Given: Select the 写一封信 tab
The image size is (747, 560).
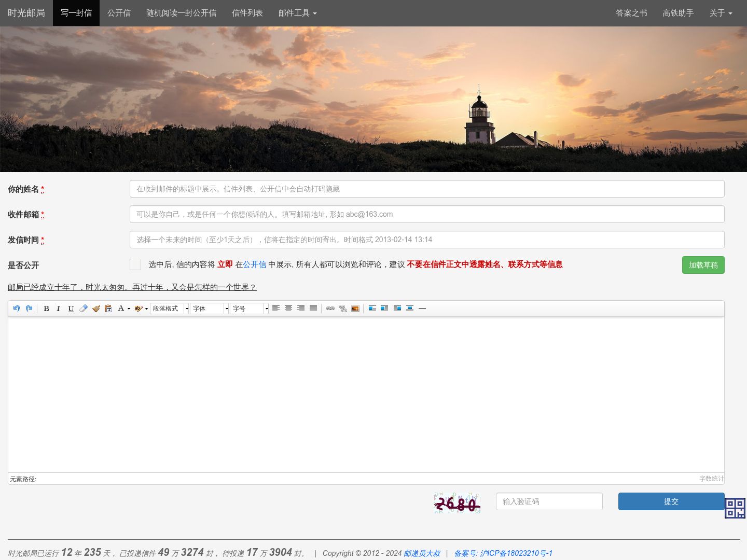Looking at the screenshot, I should coord(76,13).
